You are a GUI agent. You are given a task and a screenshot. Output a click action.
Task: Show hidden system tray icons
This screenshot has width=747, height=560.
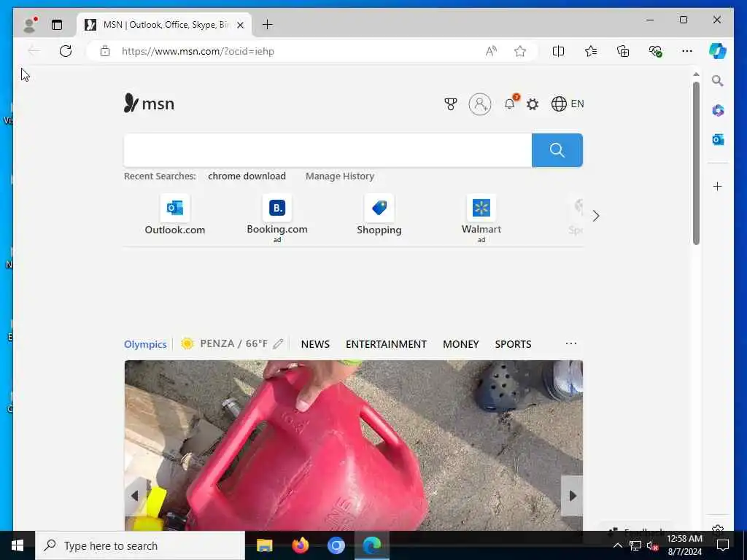[617, 545]
